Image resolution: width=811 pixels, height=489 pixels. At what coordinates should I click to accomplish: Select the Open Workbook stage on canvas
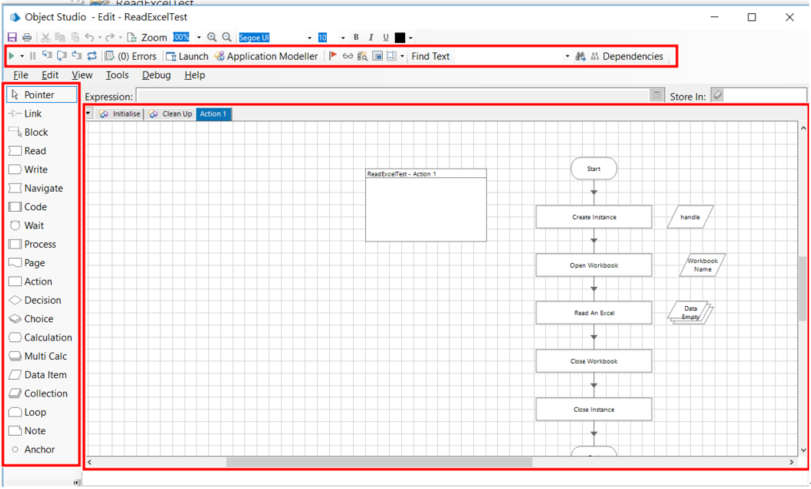click(594, 265)
